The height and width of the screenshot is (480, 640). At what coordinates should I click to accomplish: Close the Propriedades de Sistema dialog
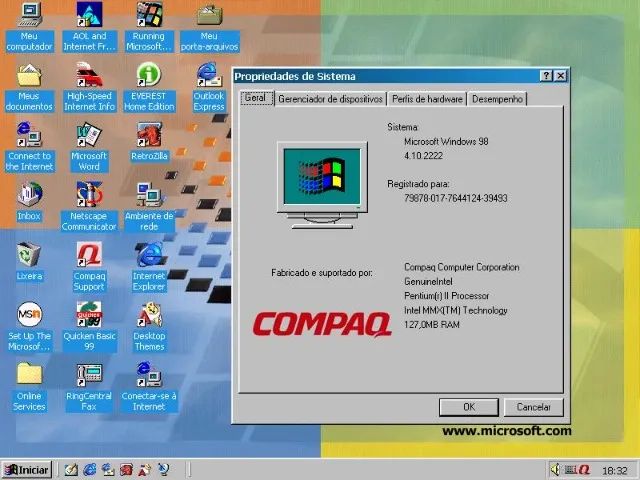561,76
